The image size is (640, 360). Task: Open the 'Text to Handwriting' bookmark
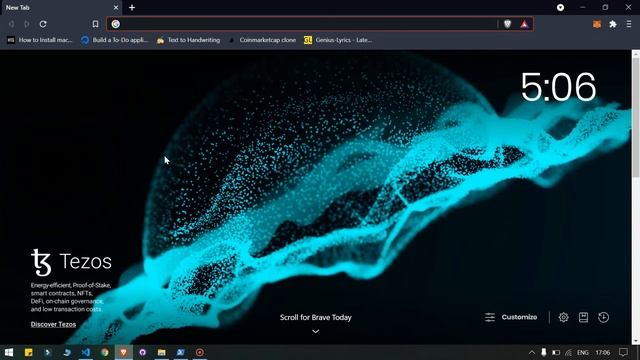coord(189,40)
